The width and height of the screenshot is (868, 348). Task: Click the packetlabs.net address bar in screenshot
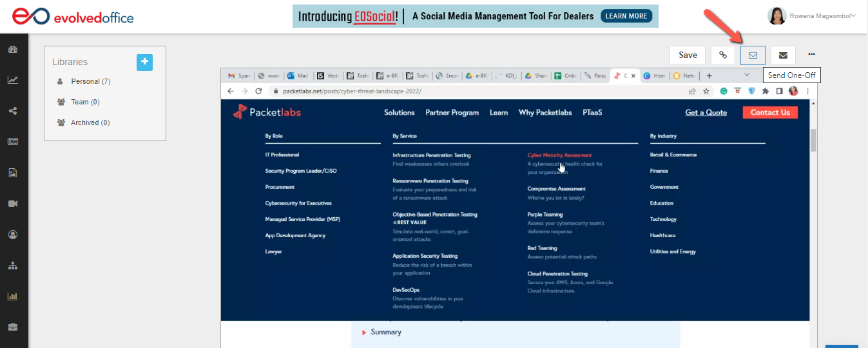pos(477,91)
